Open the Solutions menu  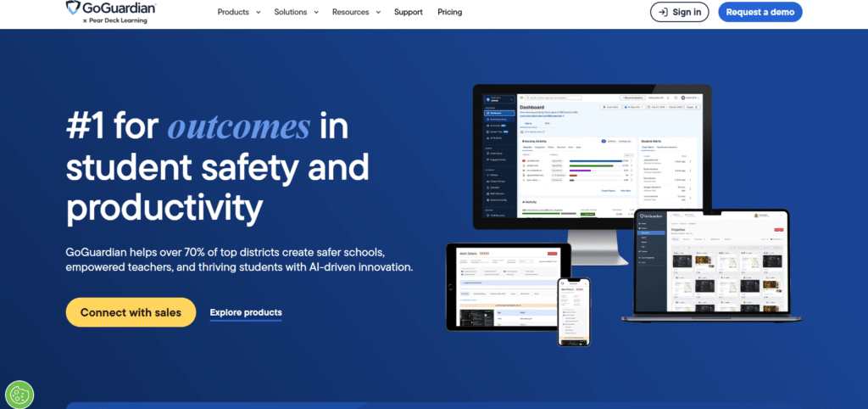click(x=291, y=12)
